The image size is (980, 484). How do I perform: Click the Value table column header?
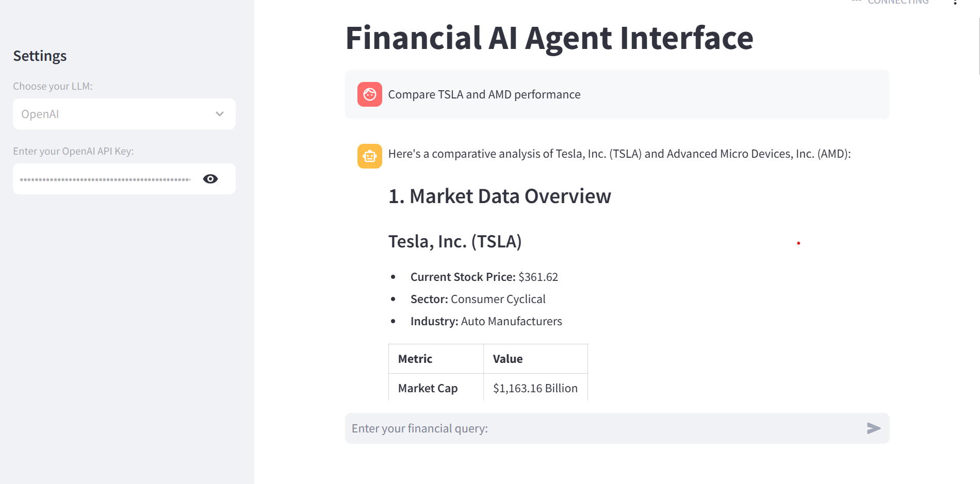pos(508,359)
